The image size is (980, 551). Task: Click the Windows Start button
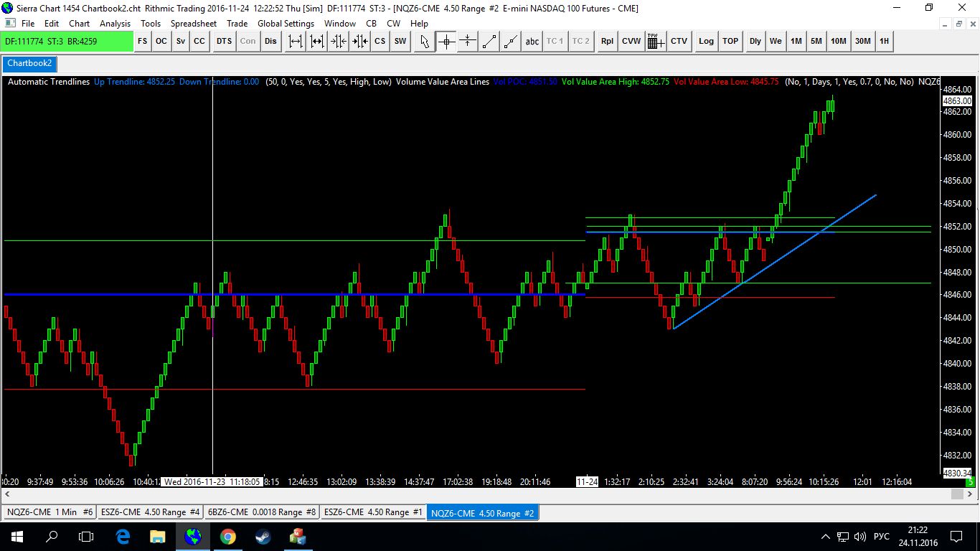pos(17,536)
